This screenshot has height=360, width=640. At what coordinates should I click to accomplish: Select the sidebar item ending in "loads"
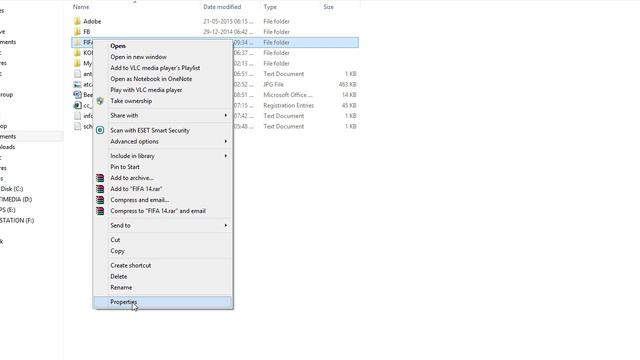[7, 147]
